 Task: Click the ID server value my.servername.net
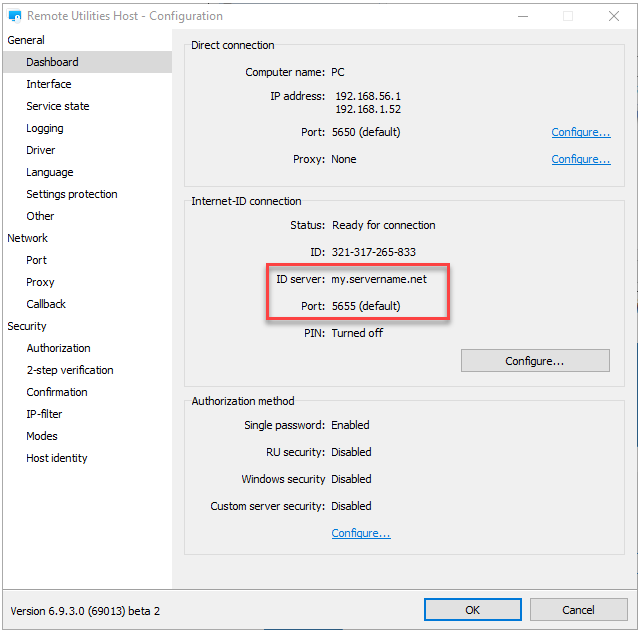[379, 279]
